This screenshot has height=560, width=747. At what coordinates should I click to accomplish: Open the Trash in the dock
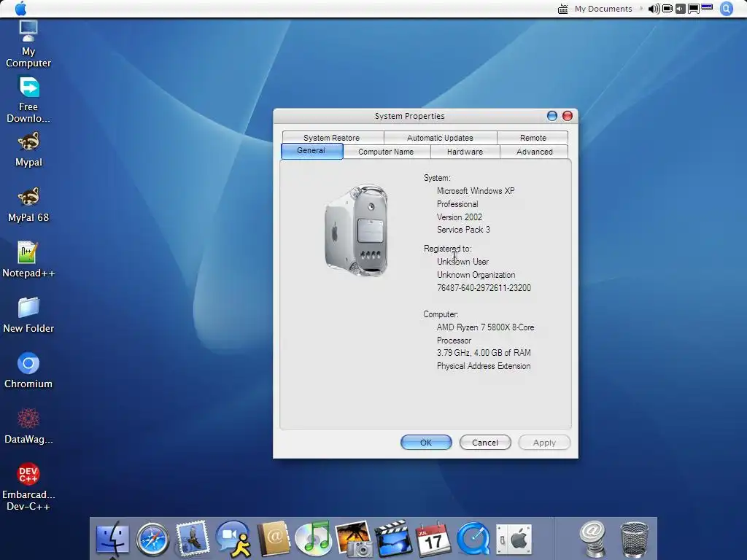point(634,539)
